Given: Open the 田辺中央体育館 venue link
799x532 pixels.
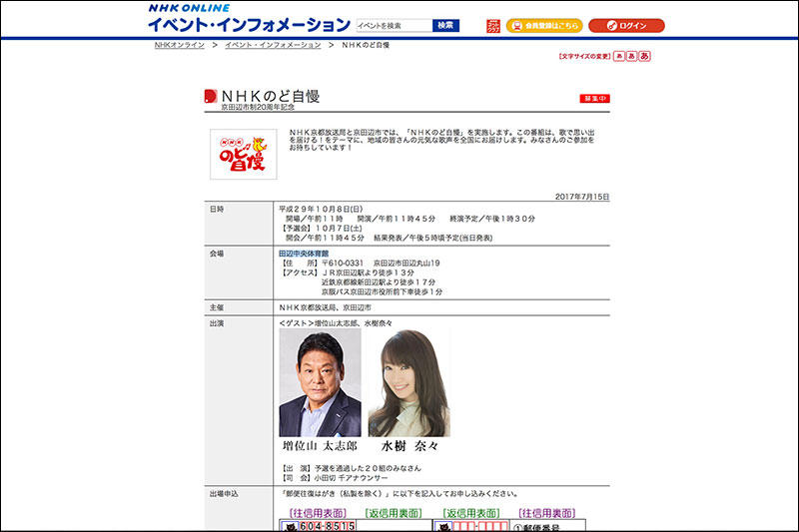Looking at the screenshot, I should [x=304, y=254].
